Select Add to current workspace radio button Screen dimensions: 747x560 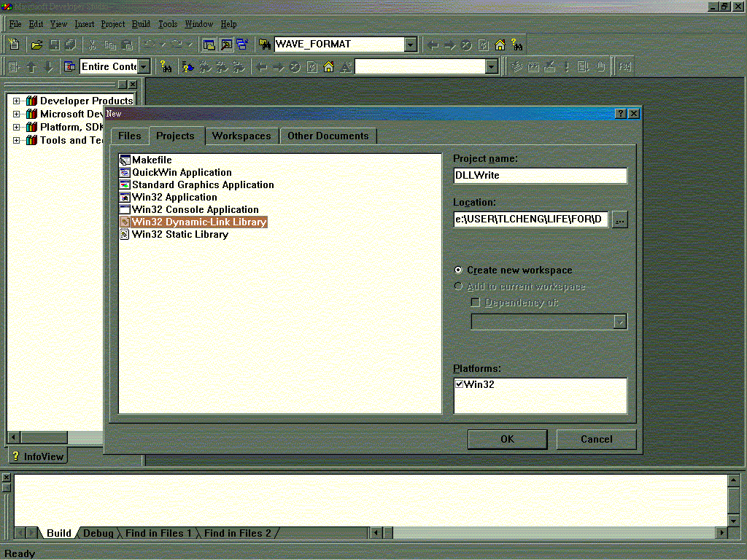(x=458, y=286)
